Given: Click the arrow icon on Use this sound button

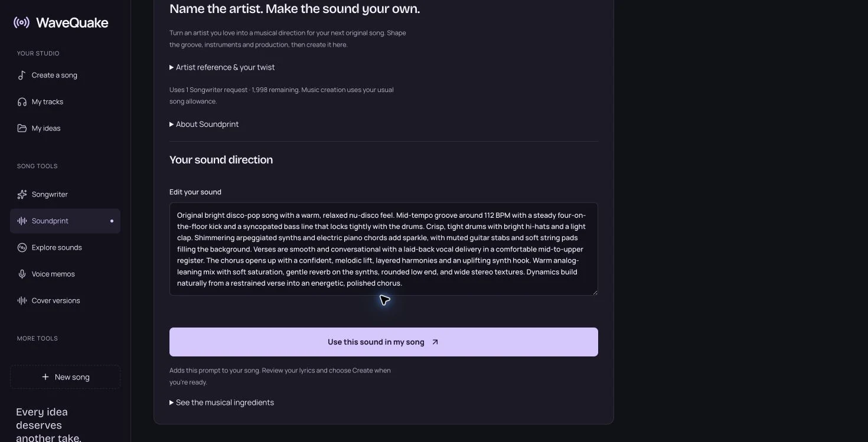Looking at the screenshot, I should point(435,342).
